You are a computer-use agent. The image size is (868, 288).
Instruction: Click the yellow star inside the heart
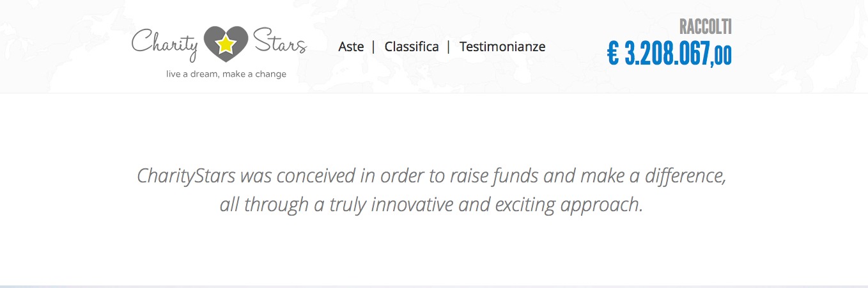(225, 44)
